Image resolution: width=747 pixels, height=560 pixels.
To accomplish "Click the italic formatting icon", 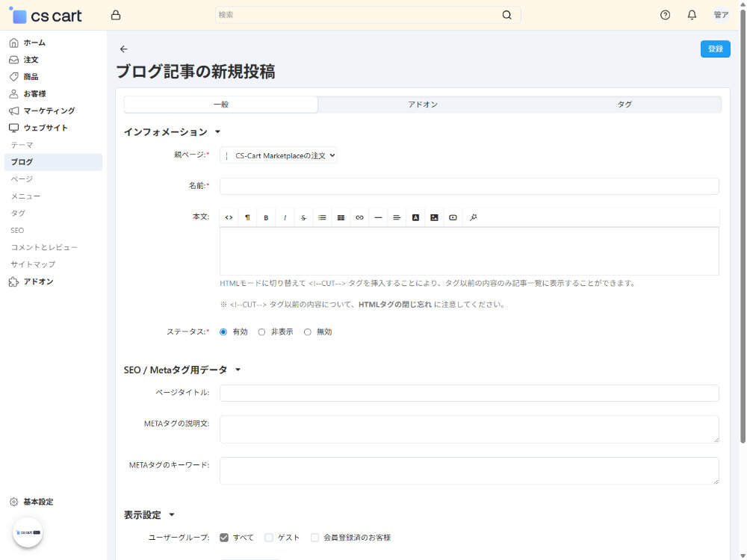I will click(285, 217).
